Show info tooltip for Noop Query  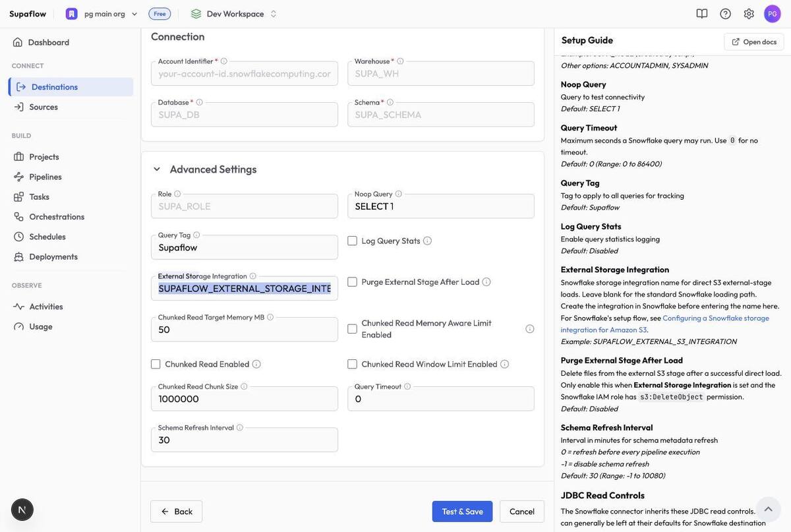point(399,194)
